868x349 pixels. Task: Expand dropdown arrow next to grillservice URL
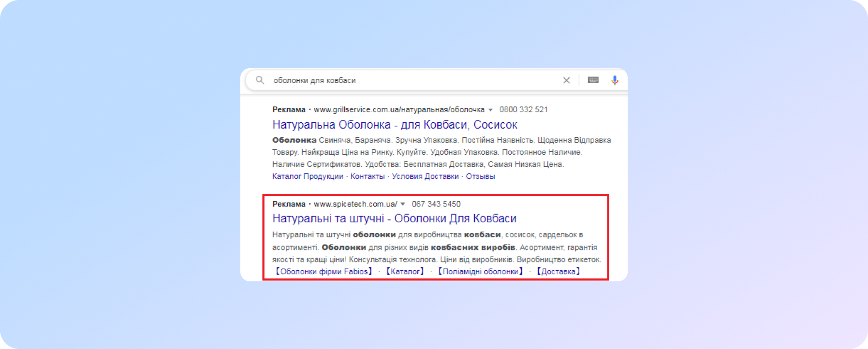pos(490,110)
